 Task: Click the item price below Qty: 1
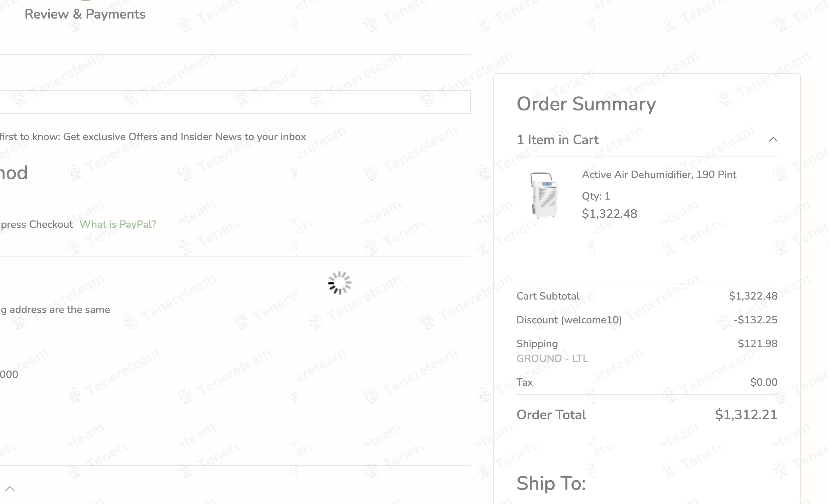tap(609, 214)
